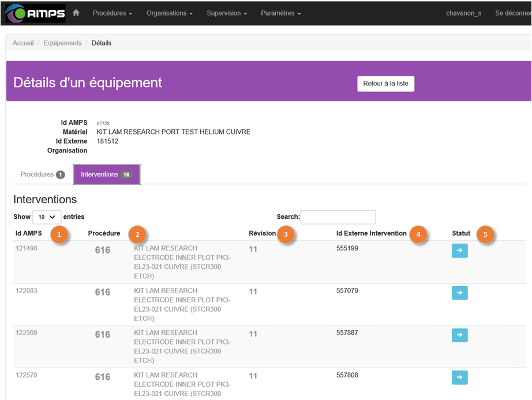Viewport: 532px width, 400px height.
Task: Click revision 11 in row 557887
Action: (253, 334)
